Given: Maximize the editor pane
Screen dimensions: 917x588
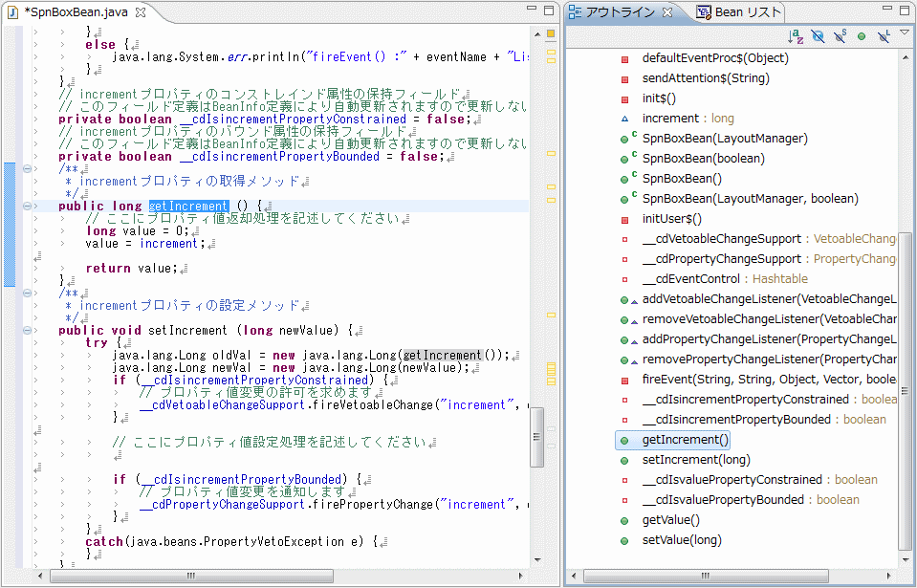Looking at the screenshot, I should (x=549, y=10).
